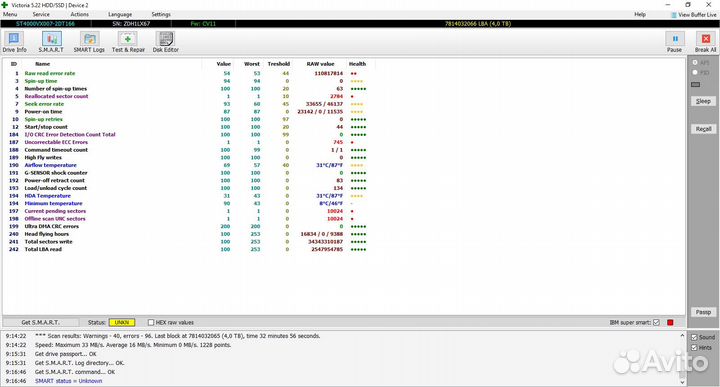Open the Settings menu

[161, 14]
